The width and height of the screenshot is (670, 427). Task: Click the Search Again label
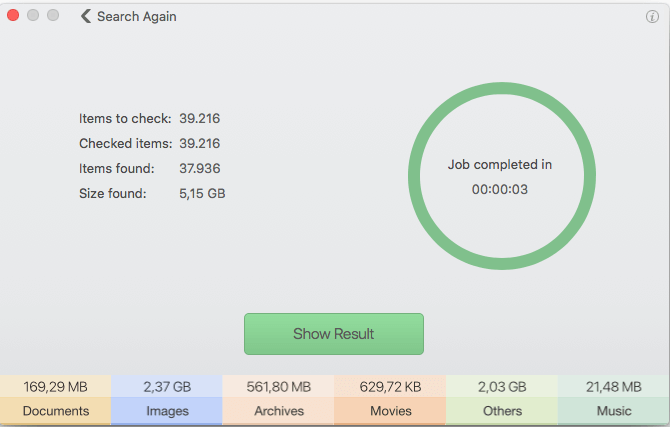click(x=136, y=17)
